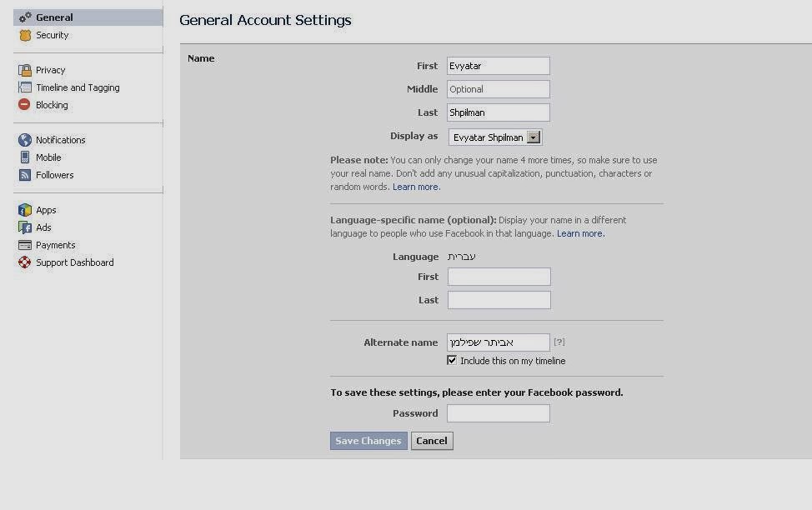Click the Last name field containing Shpilman

click(x=499, y=112)
